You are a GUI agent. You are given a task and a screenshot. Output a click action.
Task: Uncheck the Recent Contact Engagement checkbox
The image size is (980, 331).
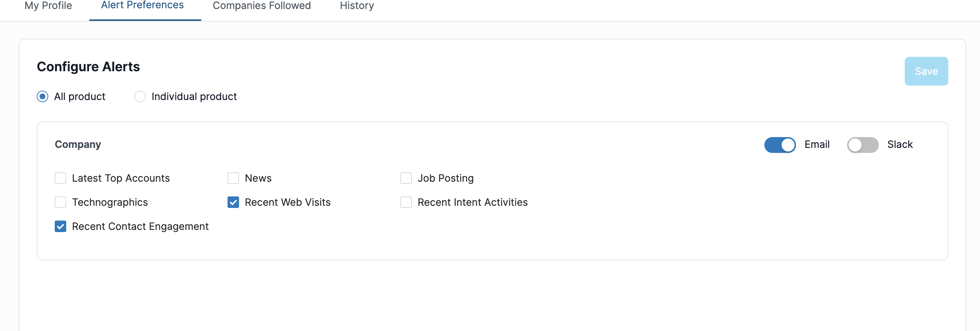pos(60,227)
